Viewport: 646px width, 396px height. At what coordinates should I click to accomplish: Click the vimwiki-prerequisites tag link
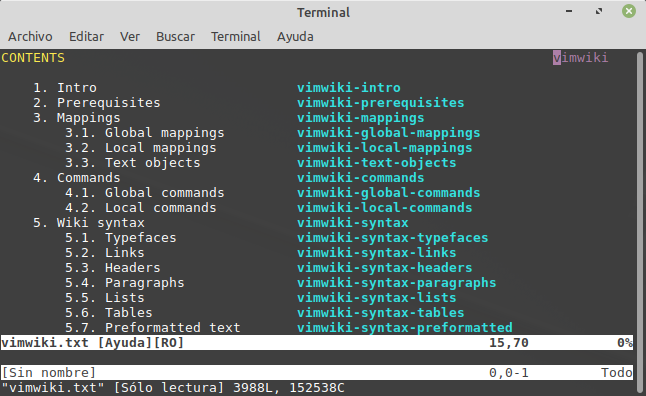380,103
